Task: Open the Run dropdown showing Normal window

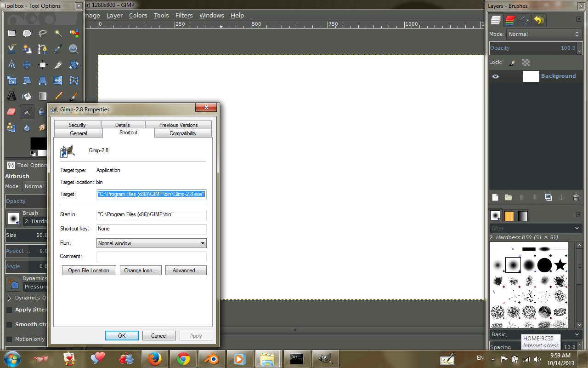Action: coord(152,243)
